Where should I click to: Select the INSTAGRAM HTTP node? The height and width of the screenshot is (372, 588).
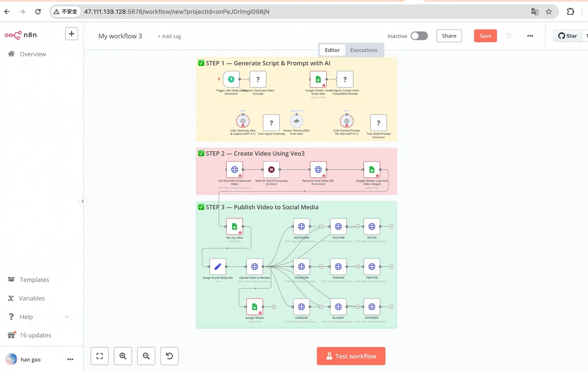(x=302, y=226)
